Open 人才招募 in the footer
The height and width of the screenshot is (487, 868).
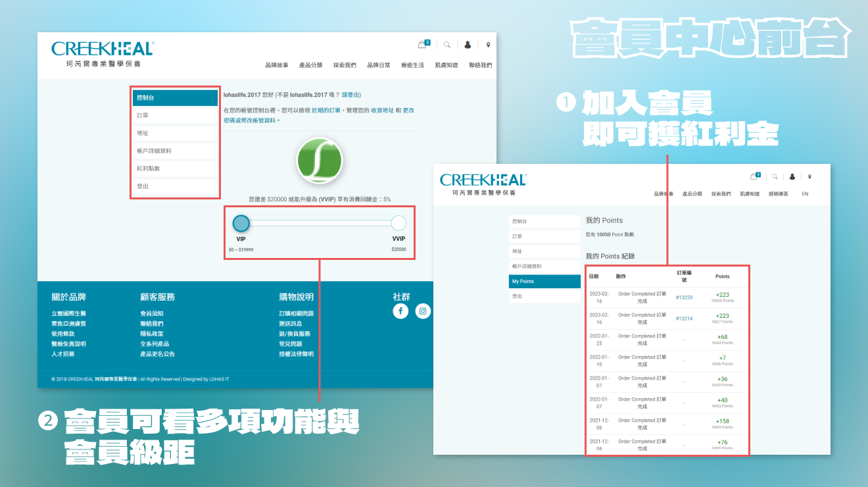click(63, 354)
